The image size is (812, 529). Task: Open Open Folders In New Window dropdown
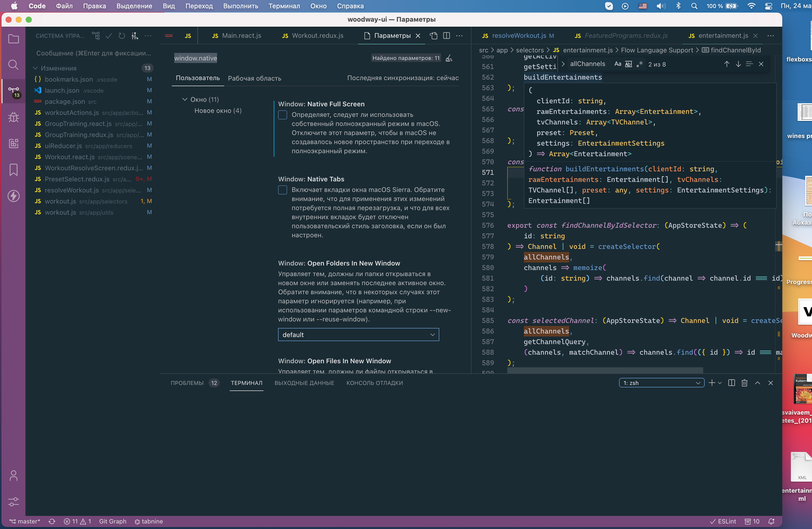point(358,335)
